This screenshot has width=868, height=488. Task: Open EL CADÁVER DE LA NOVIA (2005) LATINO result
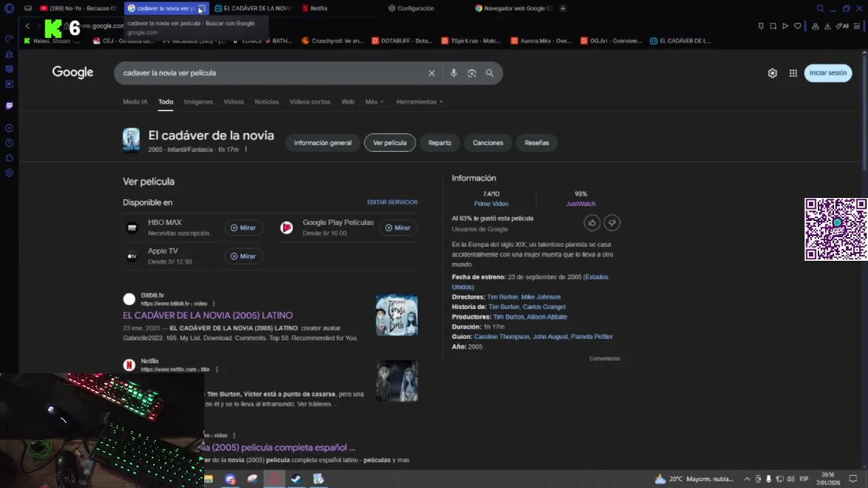[x=208, y=316]
